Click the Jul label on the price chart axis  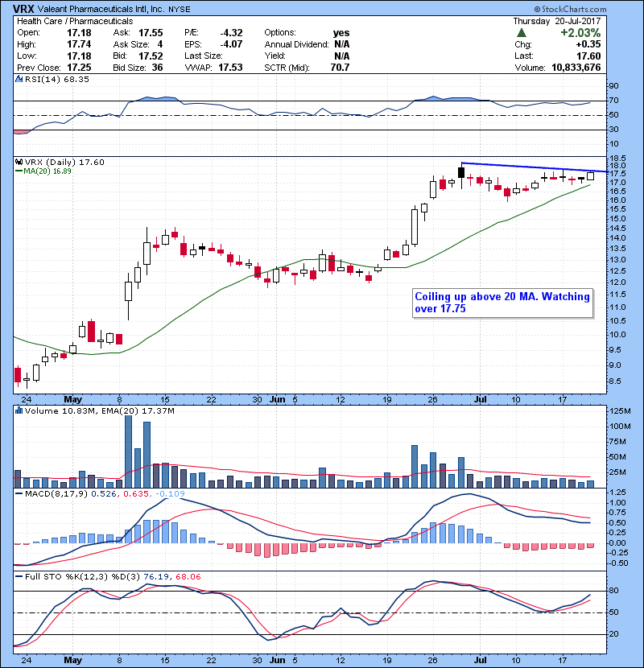[481, 400]
